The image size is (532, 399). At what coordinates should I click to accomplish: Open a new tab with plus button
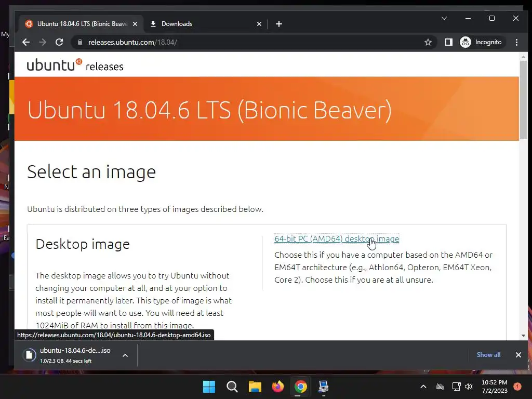[279, 24]
